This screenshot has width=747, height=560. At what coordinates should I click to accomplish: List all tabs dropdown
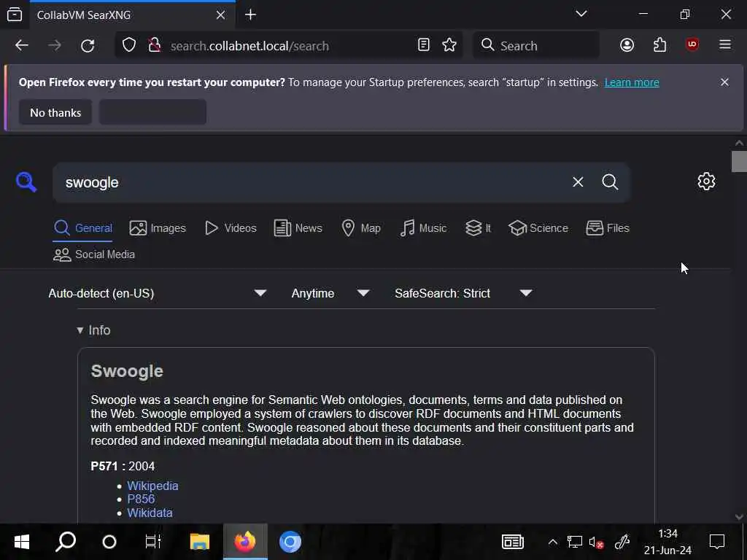[x=581, y=14]
